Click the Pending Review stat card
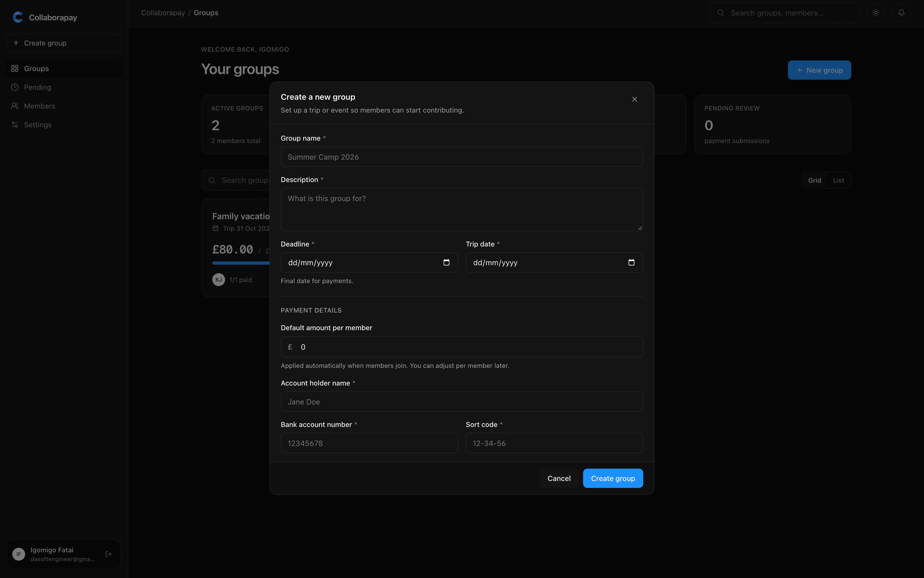This screenshot has height=578, width=924. 773,125
